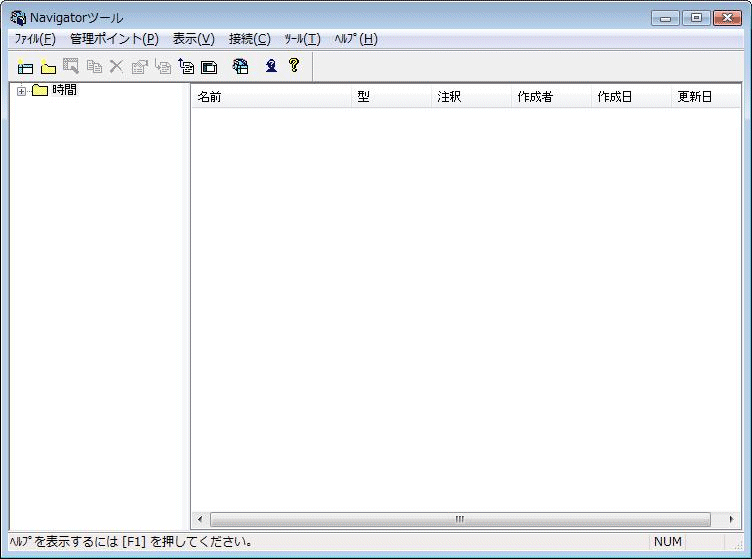Click the greyed-out delete X icon

click(x=116, y=66)
